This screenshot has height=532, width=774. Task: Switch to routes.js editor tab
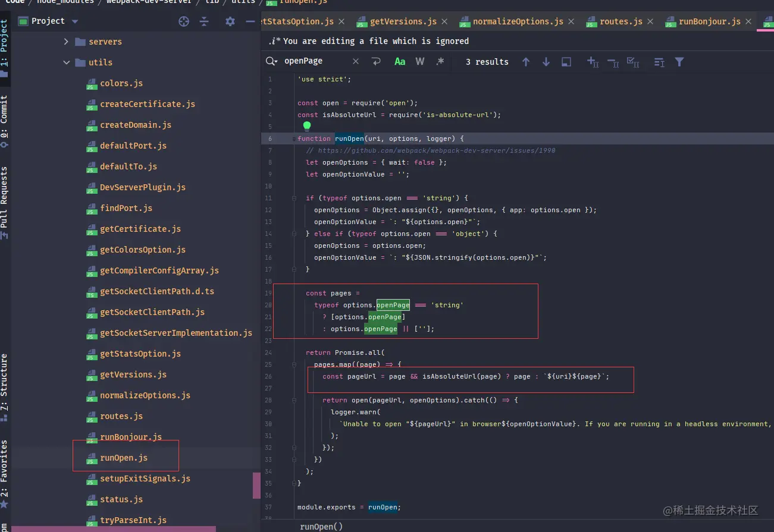pos(621,21)
